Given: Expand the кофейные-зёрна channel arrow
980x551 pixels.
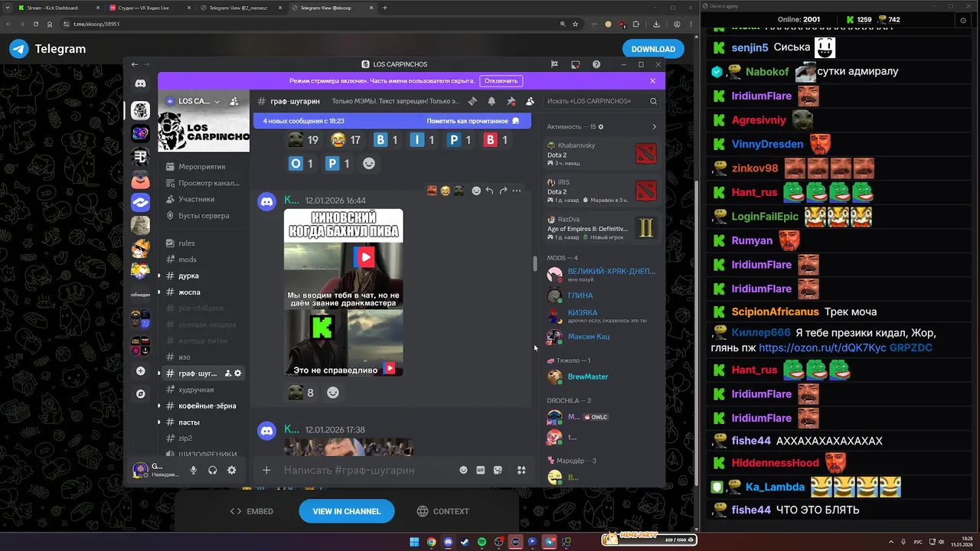Looking at the screenshot, I should click(159, 406).
